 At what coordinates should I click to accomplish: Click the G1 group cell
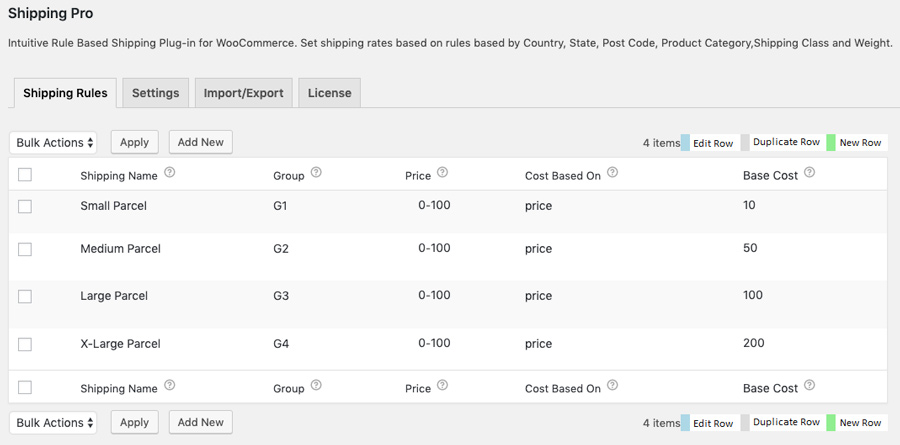pyautogui.click(x=280, y=206)
